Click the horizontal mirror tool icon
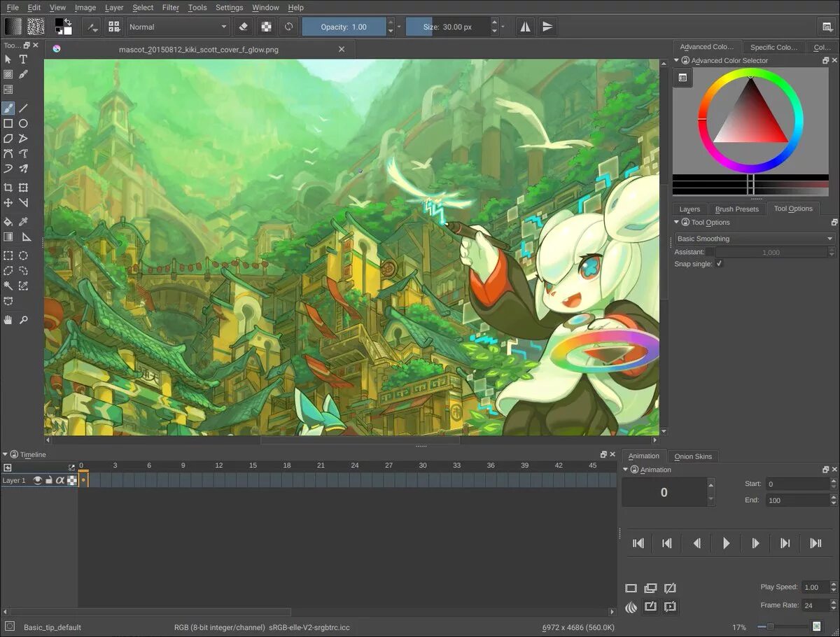The height and width of the screenshot is (637, 840). coord(525,27)
